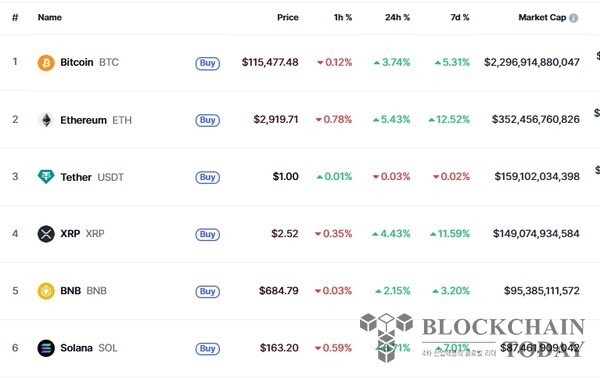The image size is (600, 378).
Task: Sort by the 24h % column header
Action: pos(397,17)
